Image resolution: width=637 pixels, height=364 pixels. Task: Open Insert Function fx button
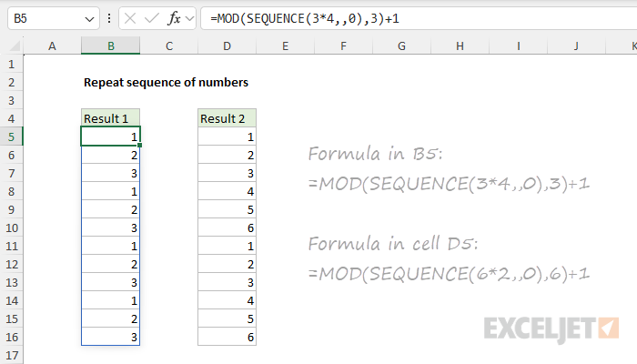tap(174, 18)
